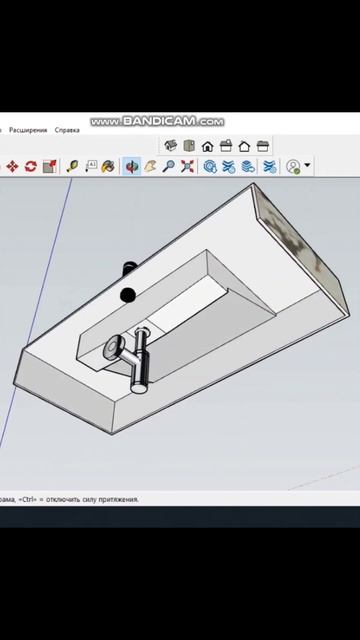Open the Справка menu
Viewport: 360px width, 640px height.
[67, 130]
